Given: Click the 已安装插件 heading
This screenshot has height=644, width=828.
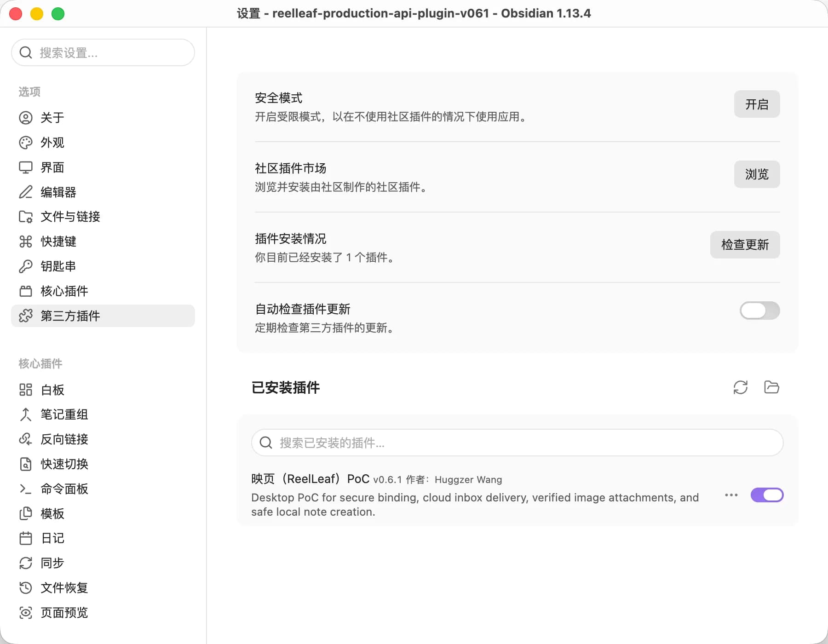Looking at the screenshot, I should tap(286, 387).
